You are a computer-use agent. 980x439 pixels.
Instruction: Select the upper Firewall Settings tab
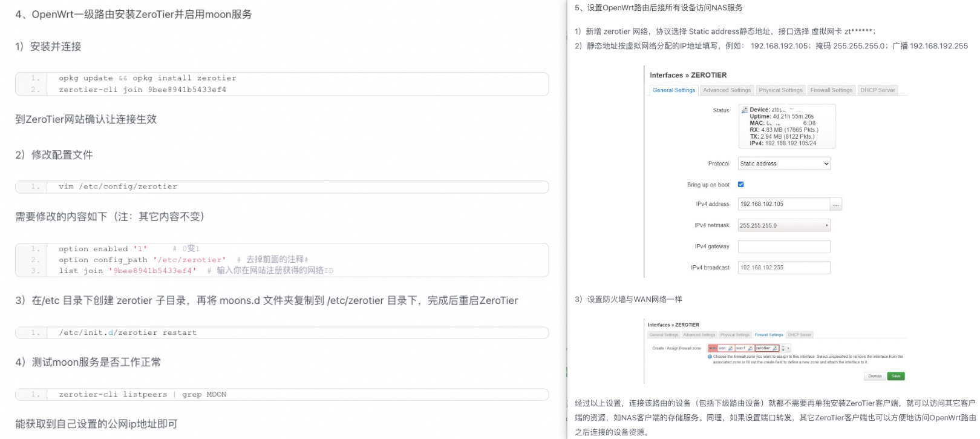pyautogui.click(x=831, y=90)
